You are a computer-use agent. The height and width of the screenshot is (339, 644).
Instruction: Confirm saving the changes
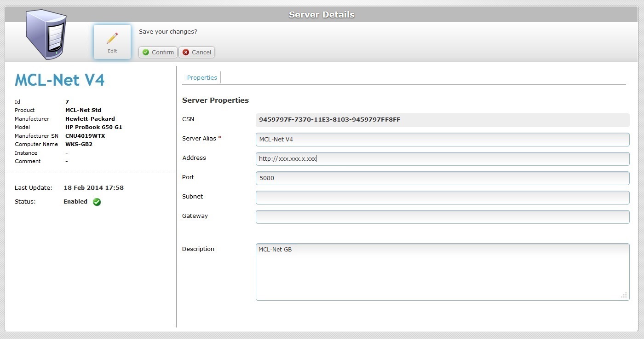pyautogui.click(x=158, y=52)
